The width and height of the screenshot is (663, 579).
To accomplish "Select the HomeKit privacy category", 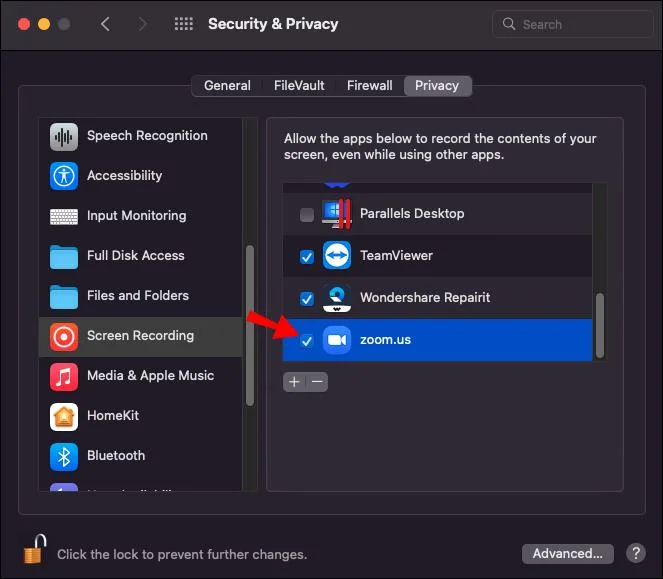I will click(114, 416).
